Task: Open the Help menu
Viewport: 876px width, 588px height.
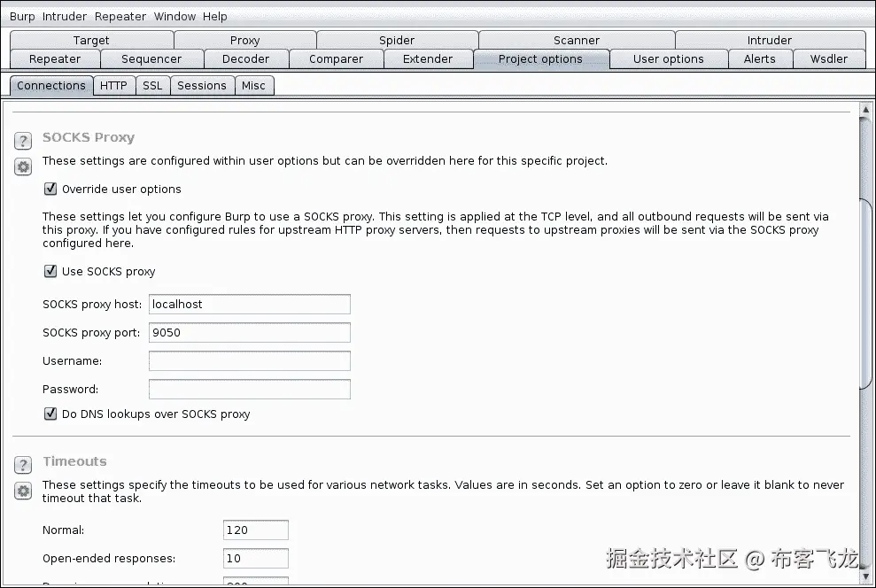Action: coord(214,16)
